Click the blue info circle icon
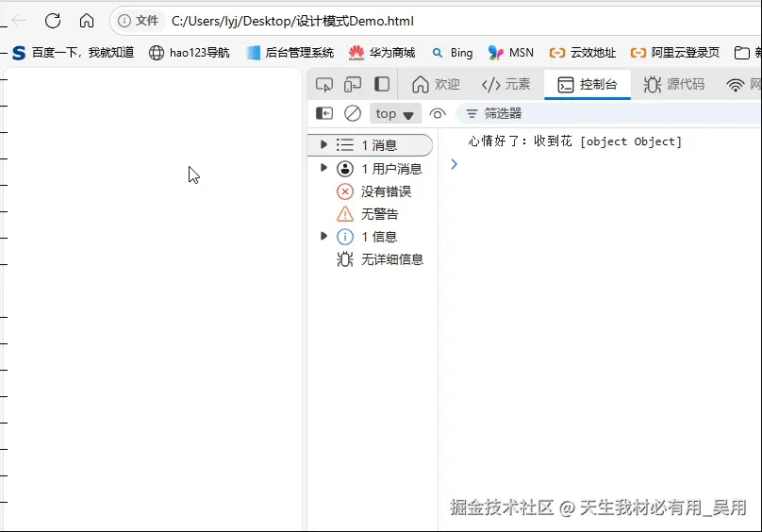Image resolution: width=762 pixels, height=532 pixels. tap(345, 237)
